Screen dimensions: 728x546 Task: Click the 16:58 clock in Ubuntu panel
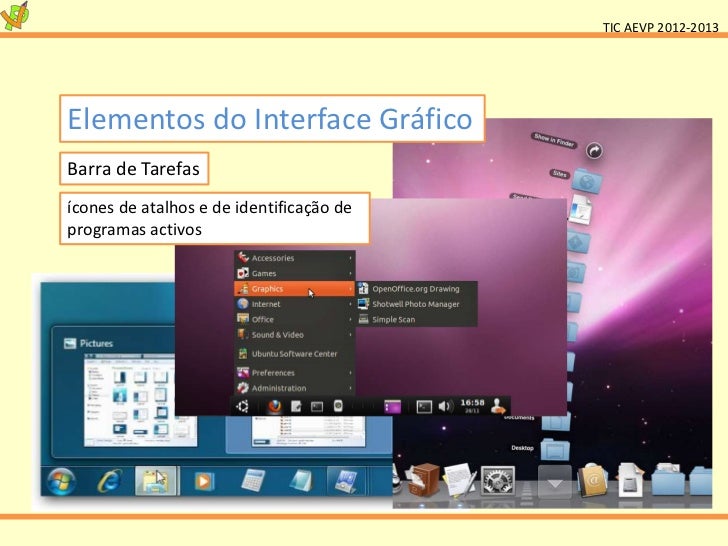(x=472, y=405)
